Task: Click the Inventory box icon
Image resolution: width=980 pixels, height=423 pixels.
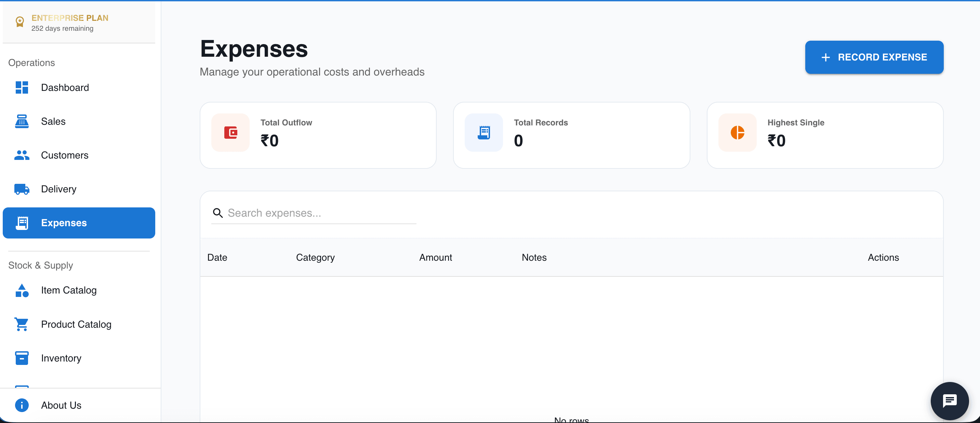Action: tap(22, 358)
